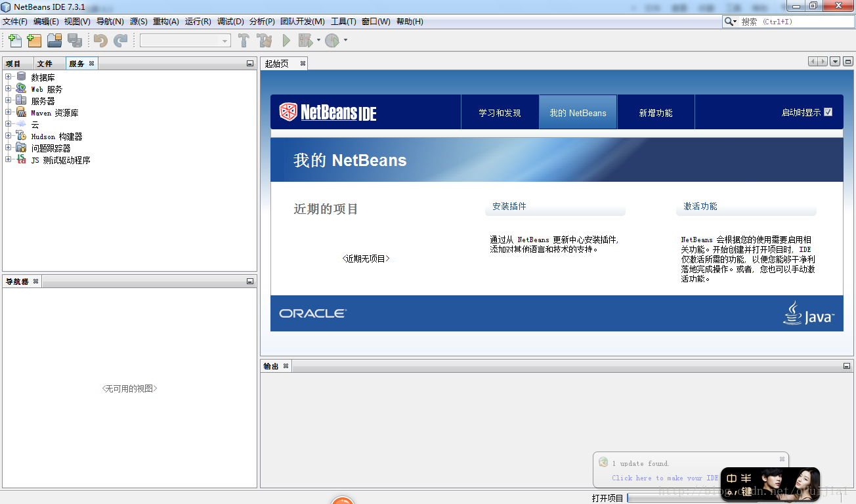Click the Web 服务 node icon
This screenshot has height=504, width=856.
point(22,89)
